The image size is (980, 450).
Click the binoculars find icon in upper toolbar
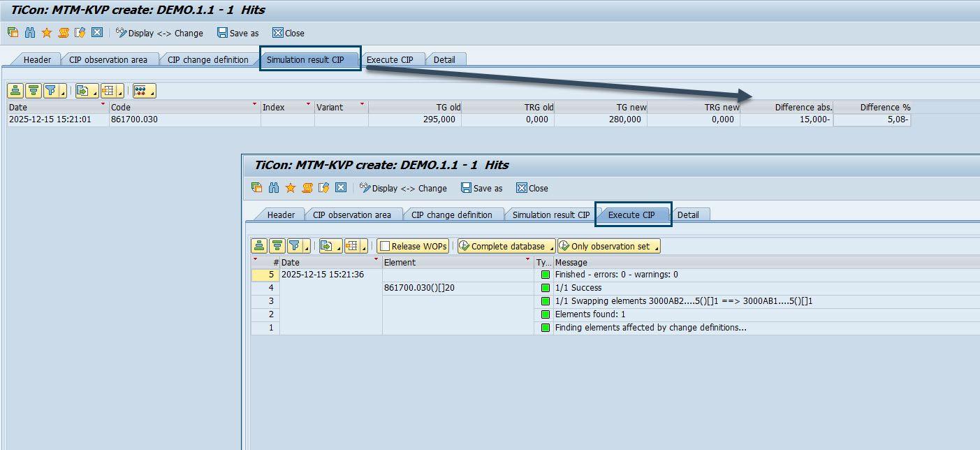30,33
